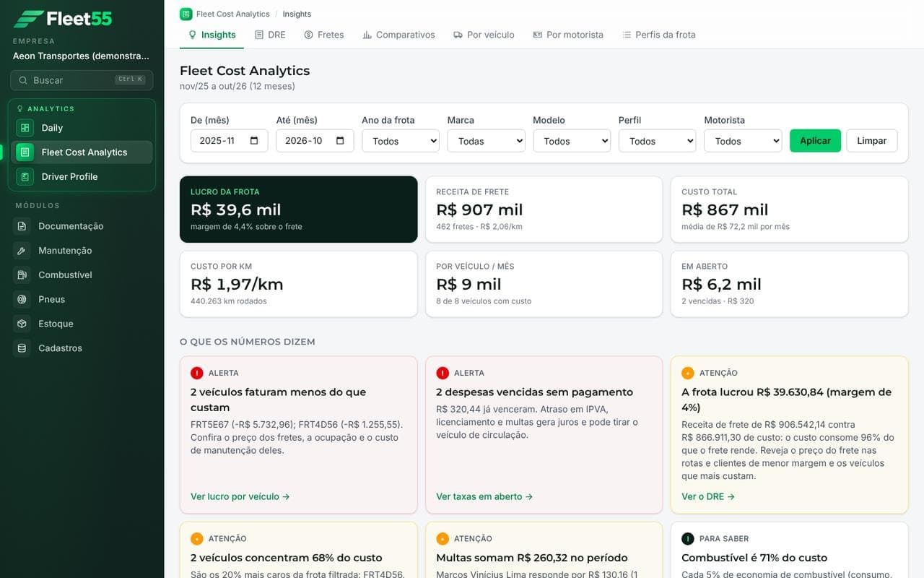Open the Modelo dropdown
Viewport: 924px width, 578px height.
(572, 141)
